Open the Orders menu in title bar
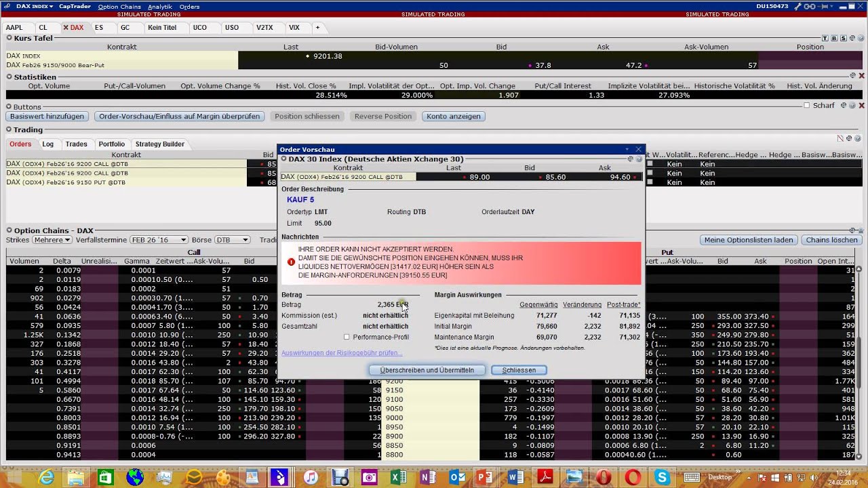868x488 pixels. [190, 7]
